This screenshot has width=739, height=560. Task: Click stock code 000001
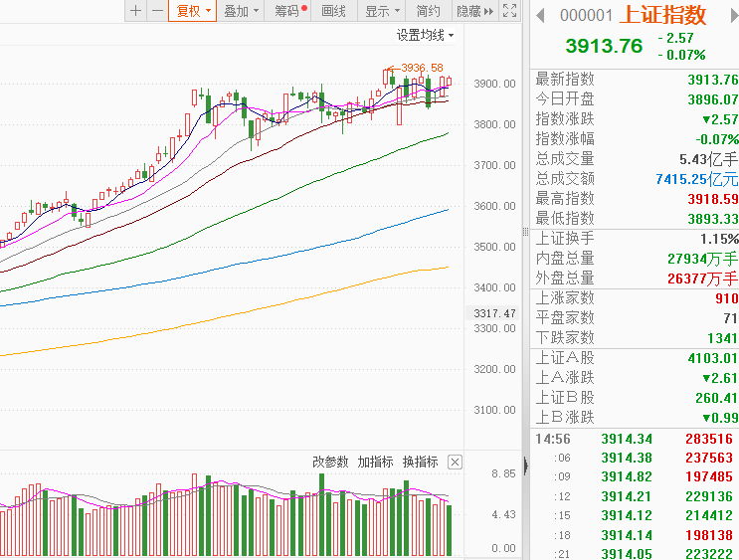pyautogui.click(x=586, y=16)
